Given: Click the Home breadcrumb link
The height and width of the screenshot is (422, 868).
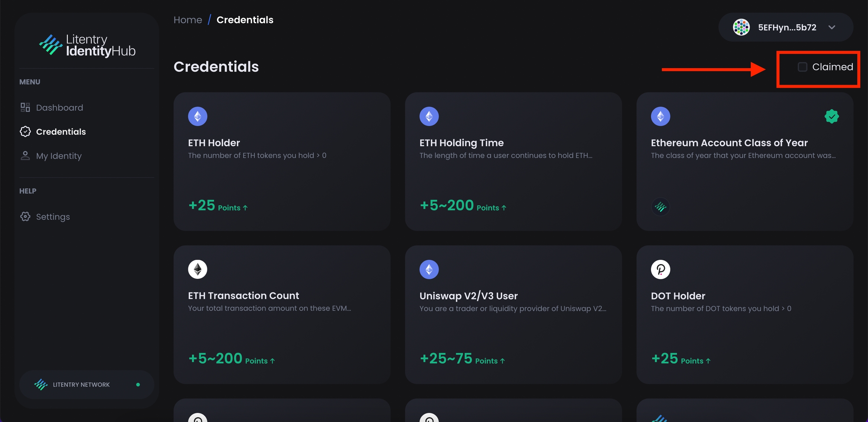Looking at the screenshot, I should pyautogui.click(x=188, y=20).
